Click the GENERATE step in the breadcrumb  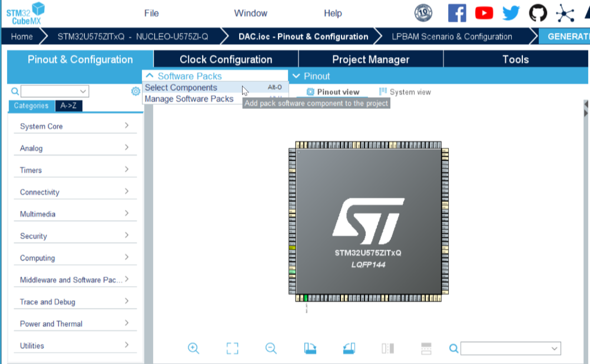[567, 36]
